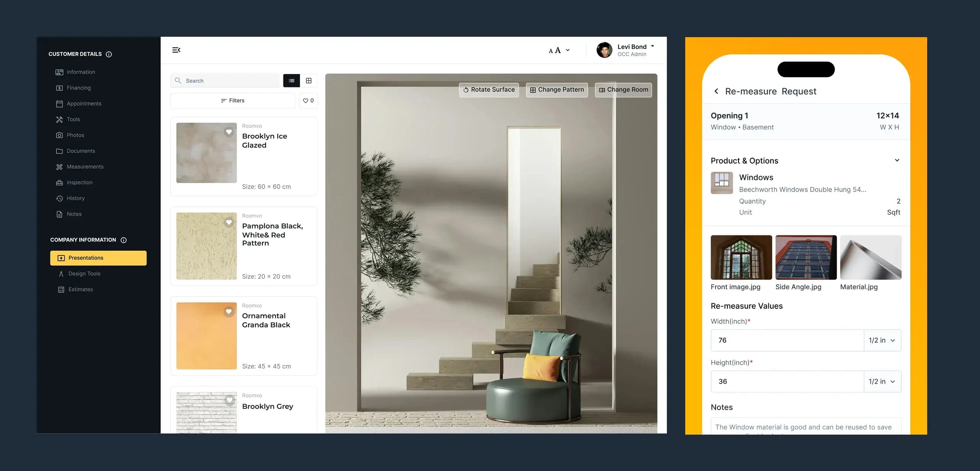Screen dimensions: 980x471
Task: Select the Presentations menu item
Action: pos(98,258)
